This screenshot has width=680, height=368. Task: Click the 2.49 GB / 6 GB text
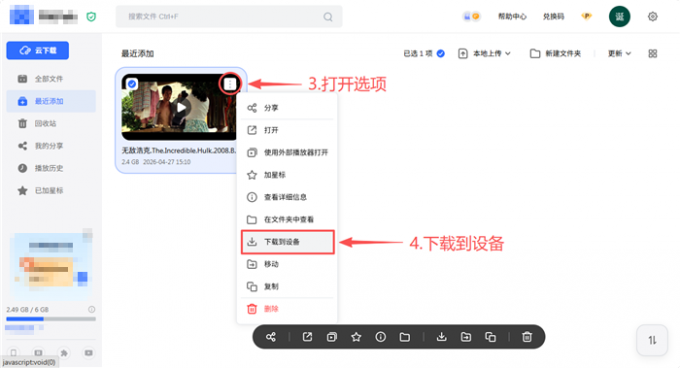tap(27, 310)
